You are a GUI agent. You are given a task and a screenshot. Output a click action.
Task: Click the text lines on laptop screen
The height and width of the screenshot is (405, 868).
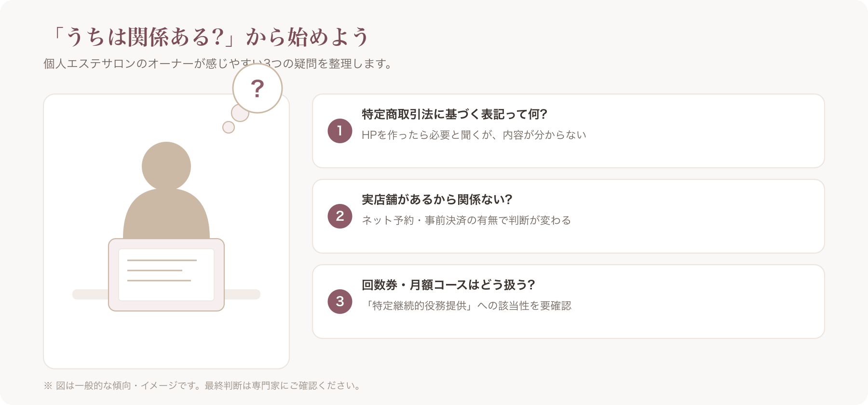(x=162, y=270)
